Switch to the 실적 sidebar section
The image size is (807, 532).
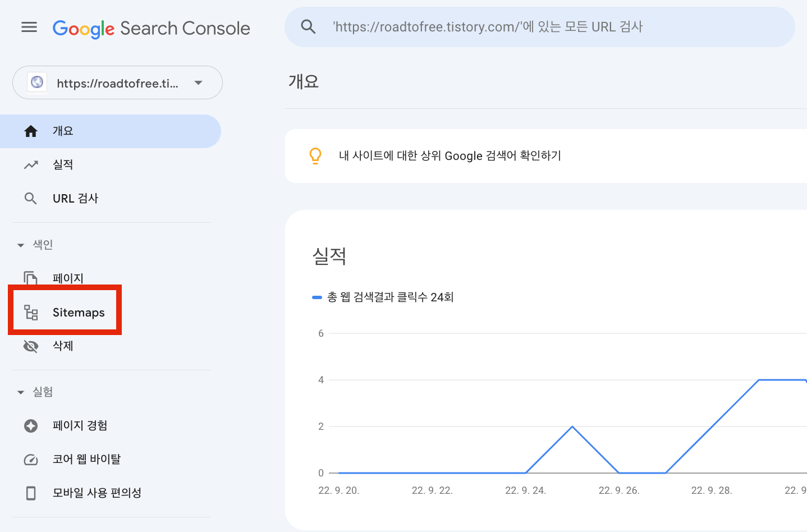62,164
